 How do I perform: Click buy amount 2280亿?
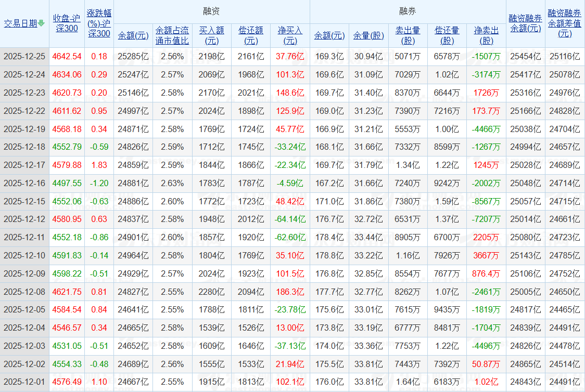click(x=211, y=292)
